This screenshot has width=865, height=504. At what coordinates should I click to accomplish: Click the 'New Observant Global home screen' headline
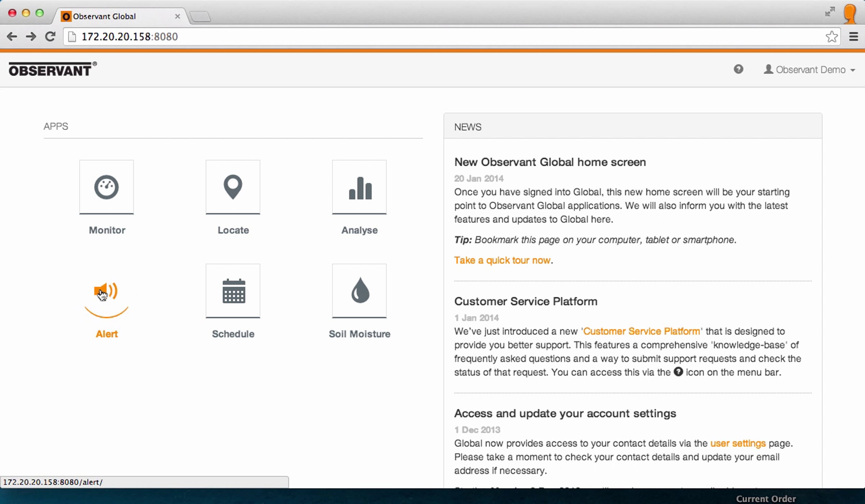tap(550, 162)
